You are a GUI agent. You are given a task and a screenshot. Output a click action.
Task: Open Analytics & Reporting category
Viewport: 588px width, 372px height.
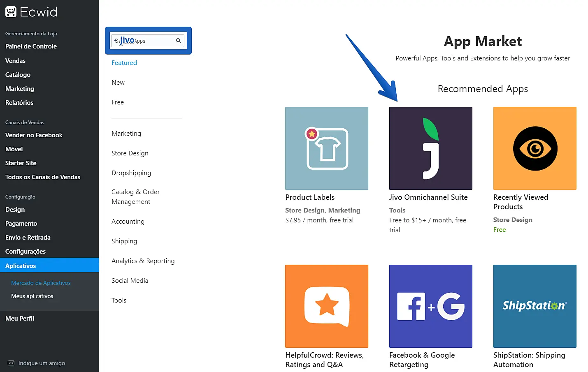(x=143, y=261)
